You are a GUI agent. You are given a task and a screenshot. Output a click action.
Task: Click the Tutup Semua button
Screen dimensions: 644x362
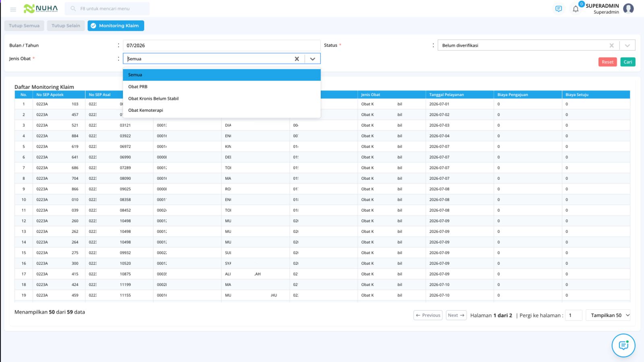[24, 26]
